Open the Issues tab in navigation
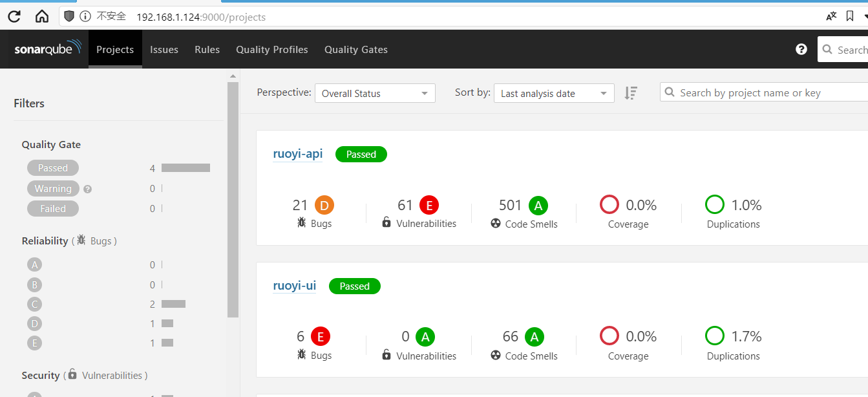Screen dimensions: 868x397 click(x=164, y=49)
